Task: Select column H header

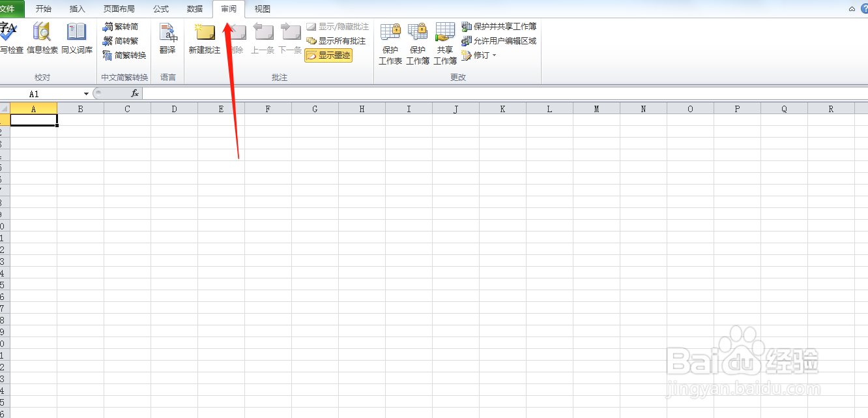Action: click(362, 109)
